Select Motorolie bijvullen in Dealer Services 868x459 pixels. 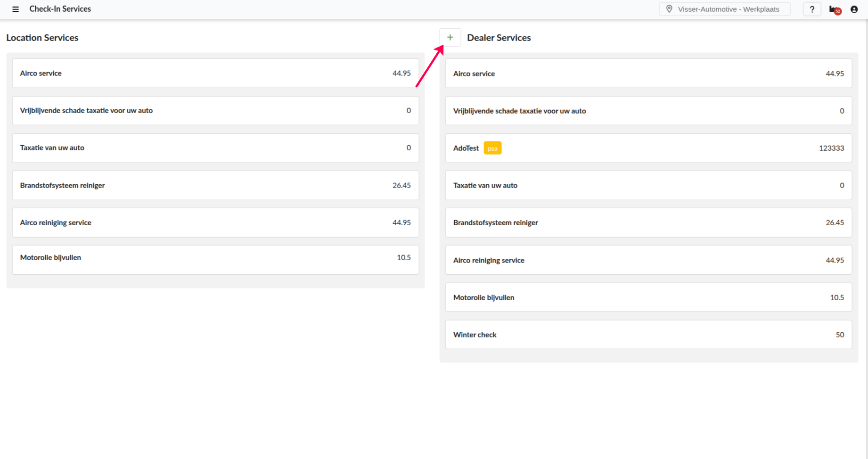[x=648, y=297]
